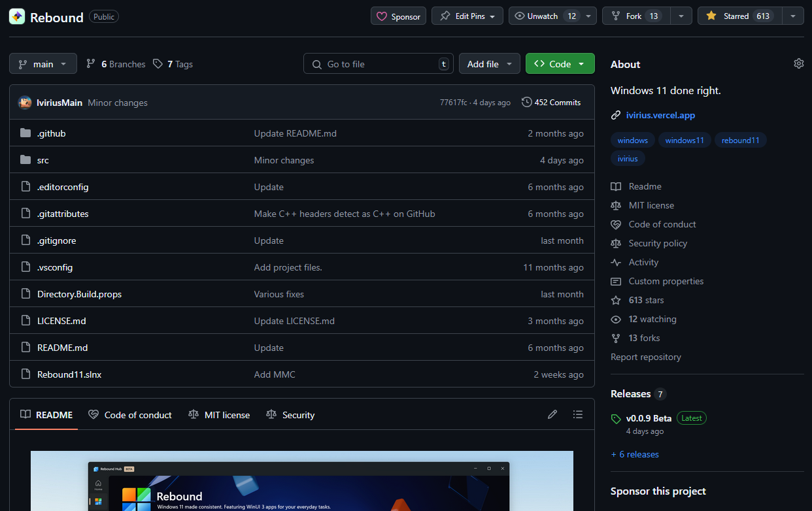Open the main branch dropdown
This screenshot has width=812, height=511.
pos(43,63)
